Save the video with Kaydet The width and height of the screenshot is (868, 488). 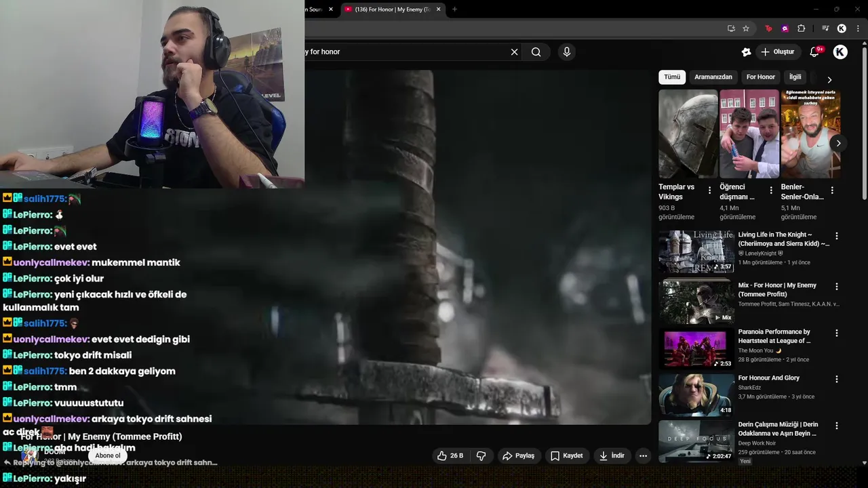point(566,456)
